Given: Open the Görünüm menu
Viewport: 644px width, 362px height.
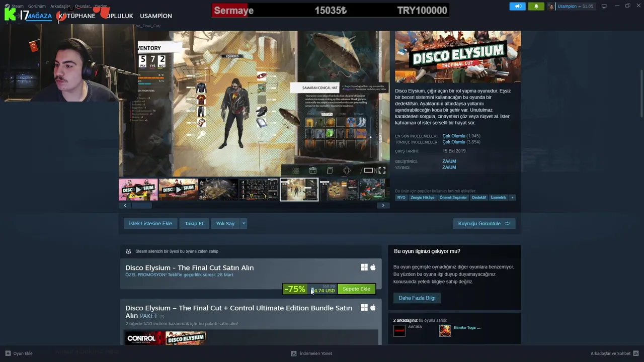Looking at the screenshot, I should pyautogui.click(x=37, y=7).
